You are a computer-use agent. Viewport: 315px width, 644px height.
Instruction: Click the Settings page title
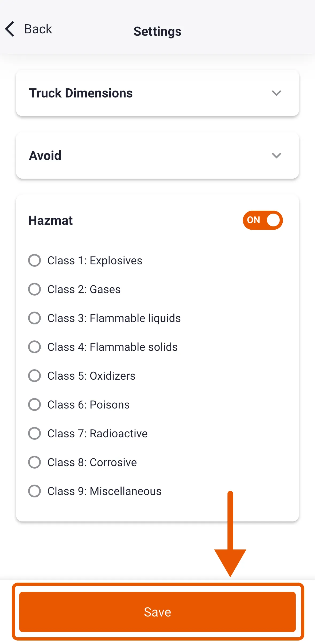(x=157, y=32)
